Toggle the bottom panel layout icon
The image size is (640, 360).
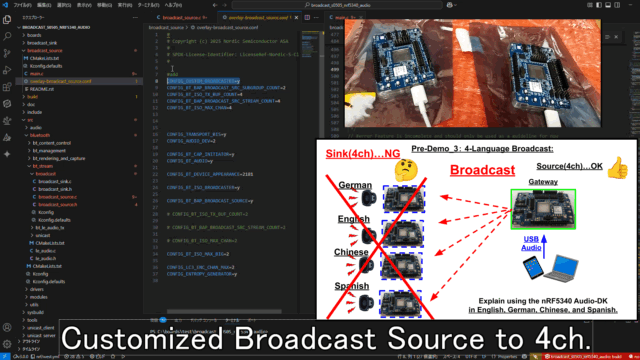pyautogui.click(x=608, y=5)
